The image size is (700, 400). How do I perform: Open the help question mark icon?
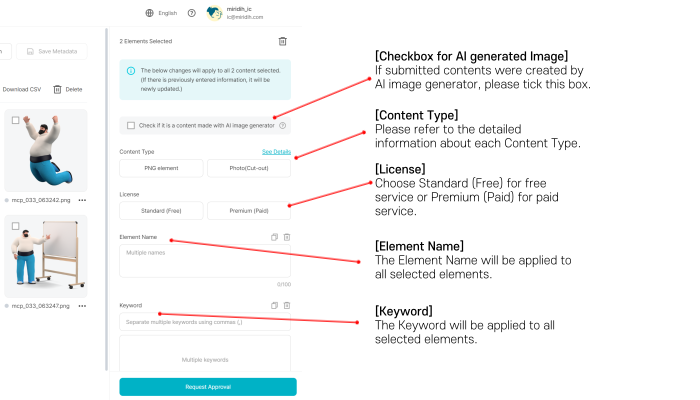(191, 13)
